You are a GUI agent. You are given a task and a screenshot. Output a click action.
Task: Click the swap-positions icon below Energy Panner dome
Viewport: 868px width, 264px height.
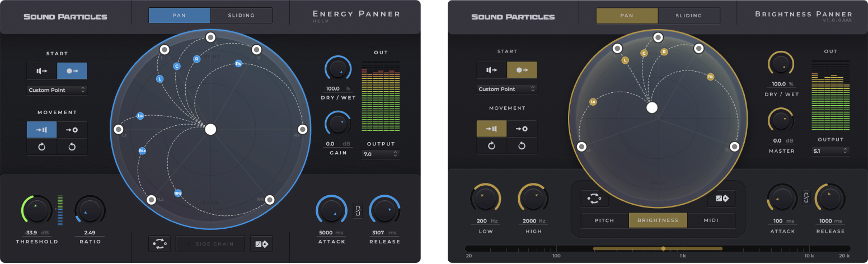pyautogui.click(x=159, y=244)
